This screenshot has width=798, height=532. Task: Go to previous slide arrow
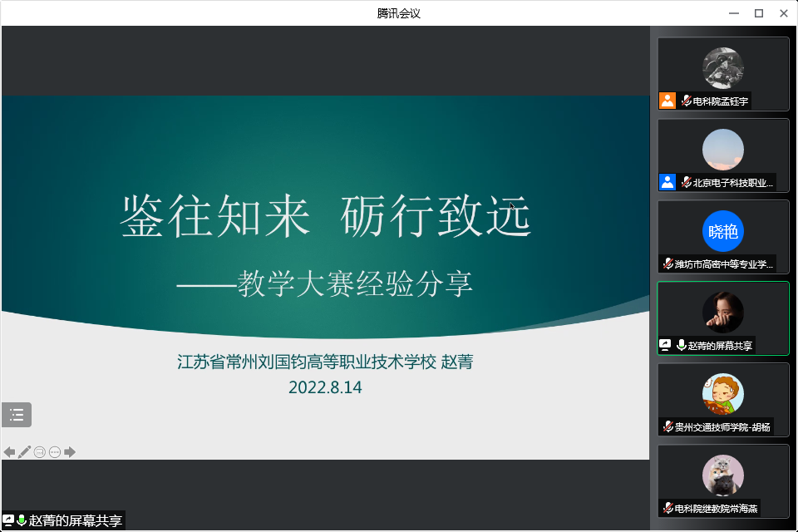[x=9, y=452]
